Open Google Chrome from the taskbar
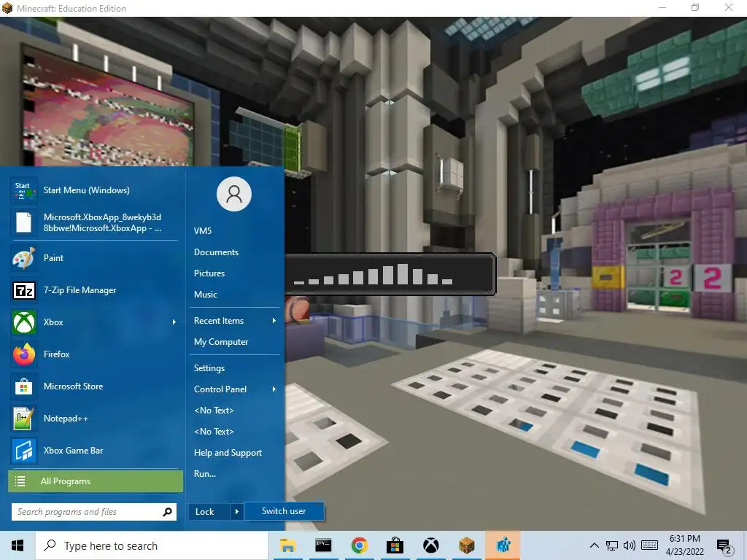This screenshot has height=560, width=747. click(359, 545)
